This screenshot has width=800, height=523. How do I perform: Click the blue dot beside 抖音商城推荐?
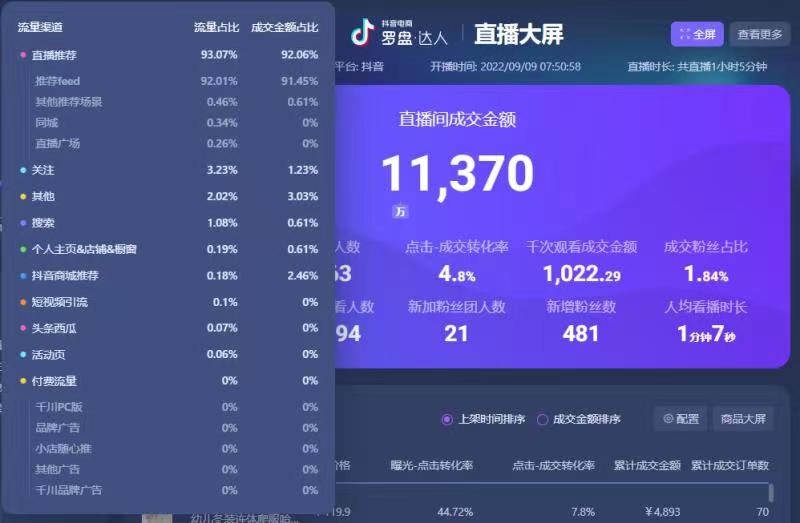23,276
